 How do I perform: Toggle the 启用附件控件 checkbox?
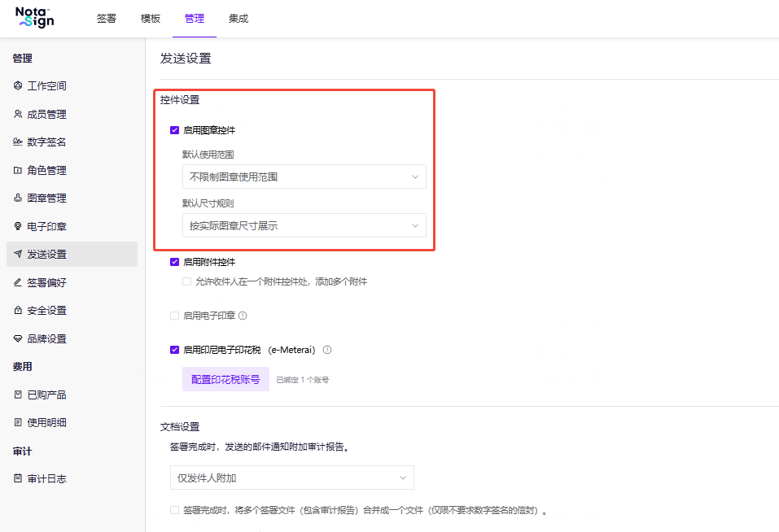(174, 262)
